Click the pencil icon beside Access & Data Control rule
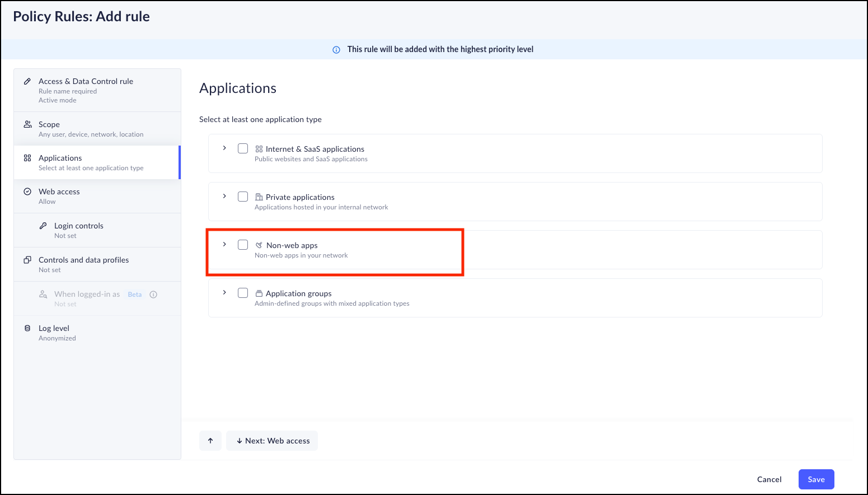 (x=27, y=81)
